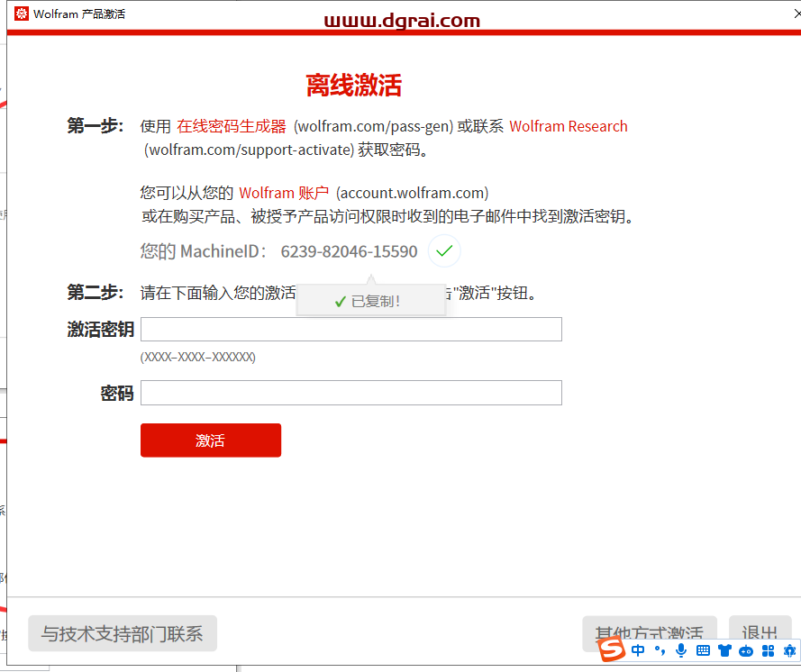Image resolution: width=801 pixels, height=672 pixels.
Task: Click the MachineID copy checkmark icon
Action: pyautogui.click(x=443, y=251)
